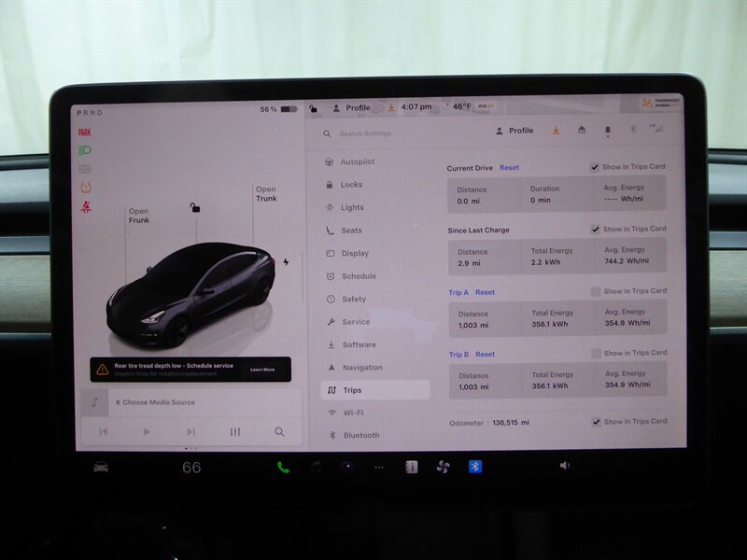747x560 pixels.
Task: Open the Bluetooth app in bottom bar
Action: click(x=475, y=466)
